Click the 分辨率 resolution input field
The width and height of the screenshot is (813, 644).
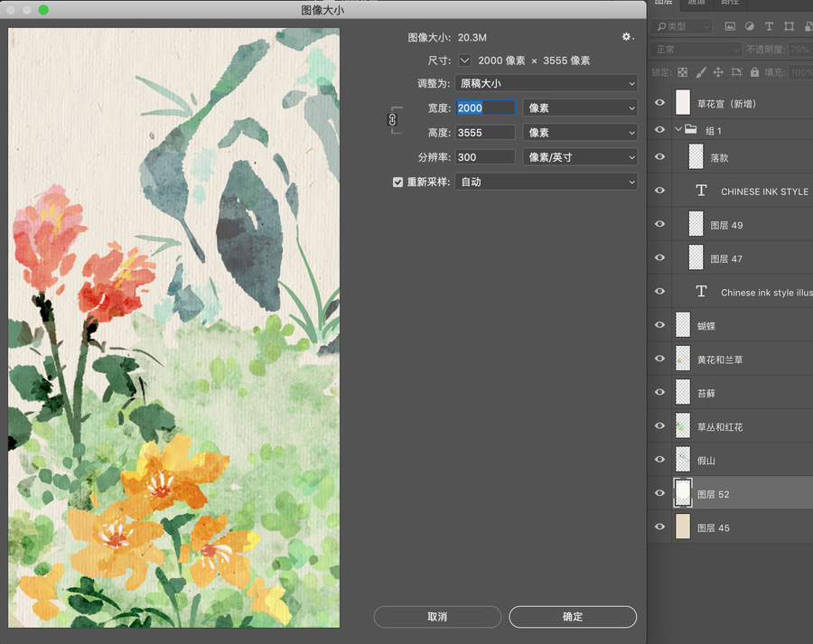point(485,157)
